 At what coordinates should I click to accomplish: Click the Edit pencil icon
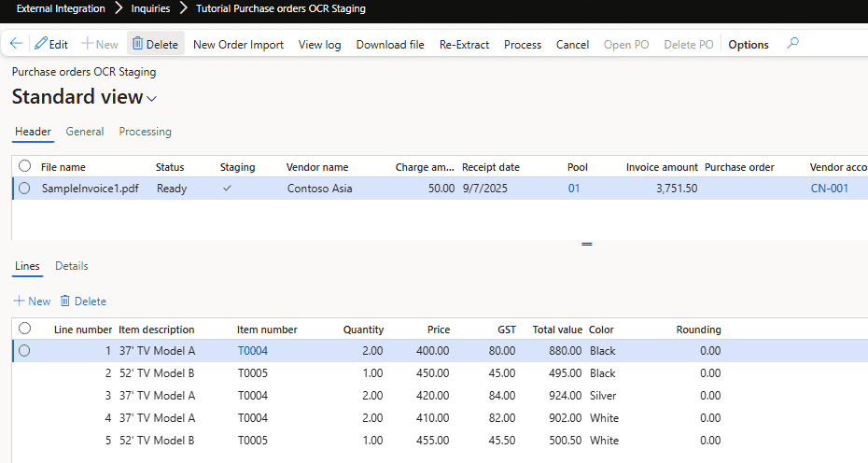click(40, 44)
